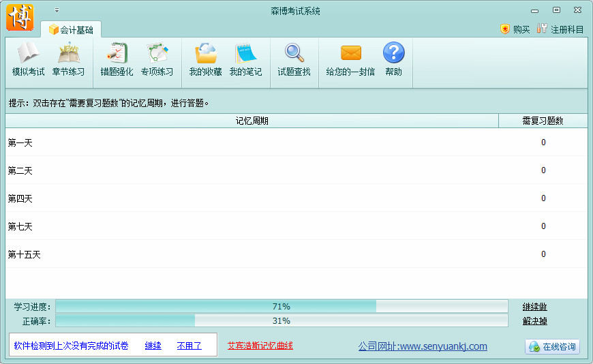This screenshot has width=593, height=364.
Task: Open 章节练习 chapter practice
Action: coord(68,60)
